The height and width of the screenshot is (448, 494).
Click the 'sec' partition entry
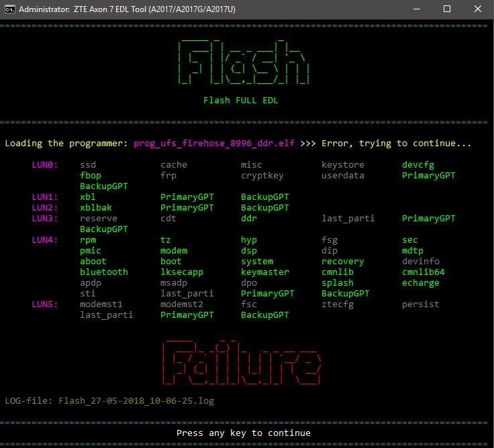coord(410,240)
